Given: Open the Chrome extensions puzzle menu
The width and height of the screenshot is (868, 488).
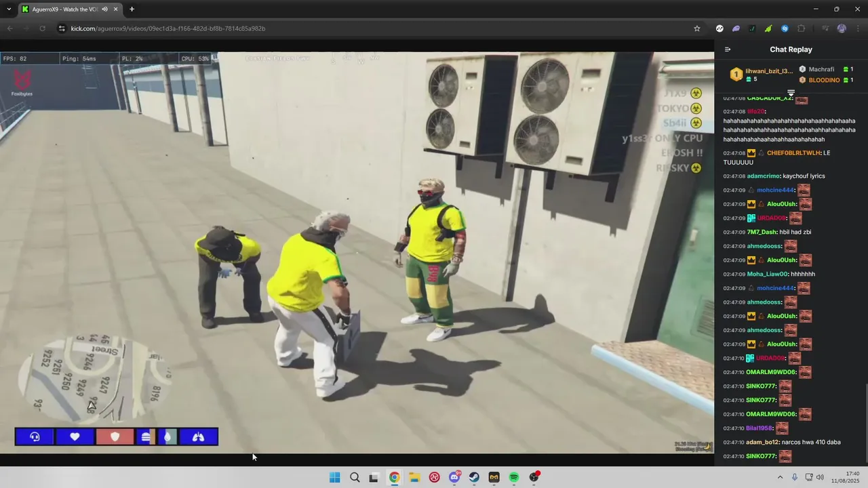Looking at the screenshot, I should point(802,28).
